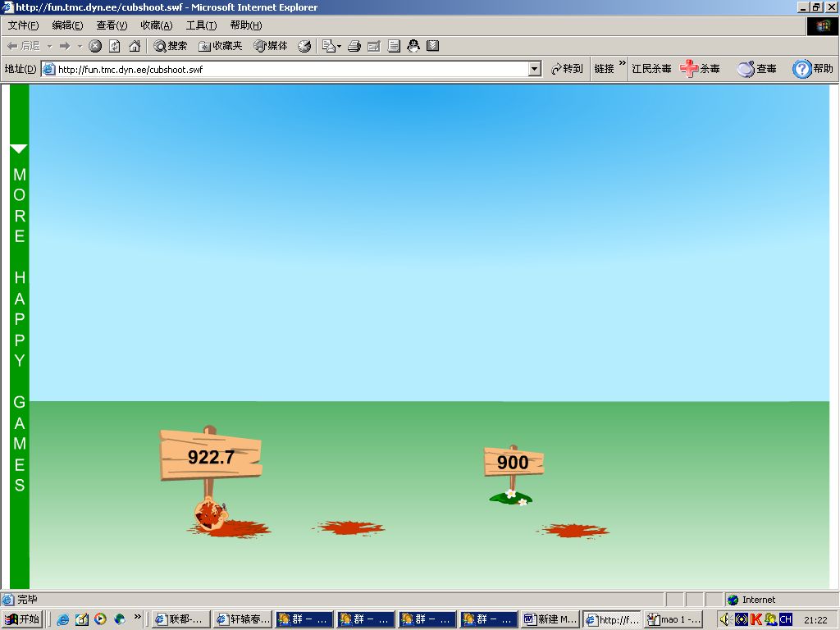This screenshot has height=630, width=840.
Task: Click the Windows flag throbber icon
Action: coord(822,25)
